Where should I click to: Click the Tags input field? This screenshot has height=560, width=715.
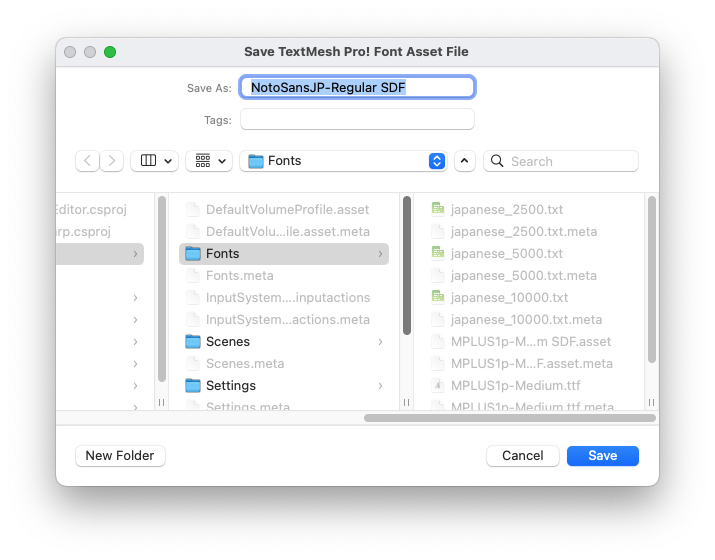(357, 120)
